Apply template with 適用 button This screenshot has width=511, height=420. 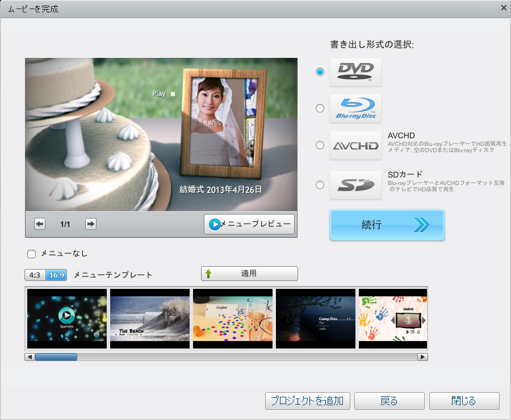pyautogui.click(x=249, y=274)
